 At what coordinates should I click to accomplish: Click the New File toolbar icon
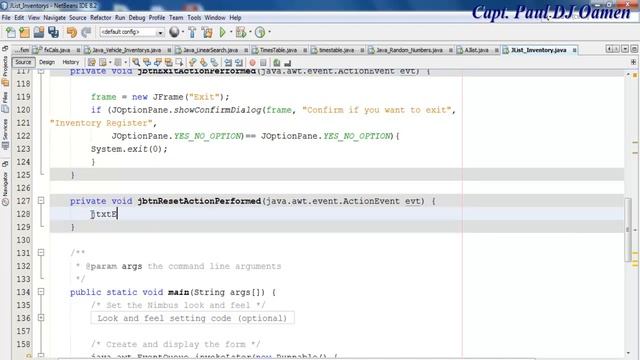click(11, 32)
